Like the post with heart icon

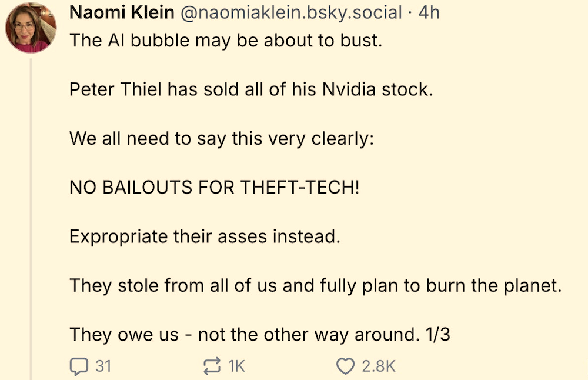coord(345,366)
